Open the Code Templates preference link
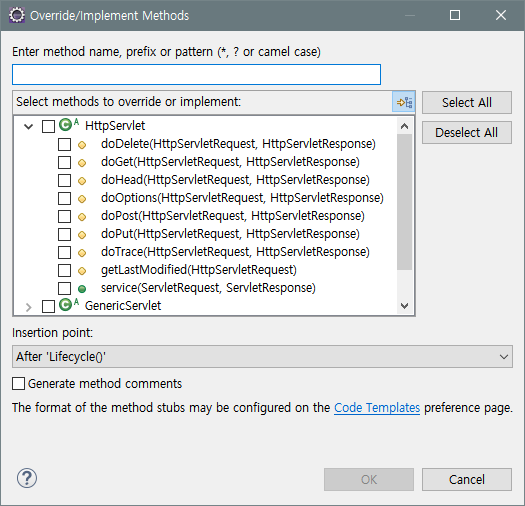Image resolution: width=525 pixels, height=506 pixels. coord(377,408)
